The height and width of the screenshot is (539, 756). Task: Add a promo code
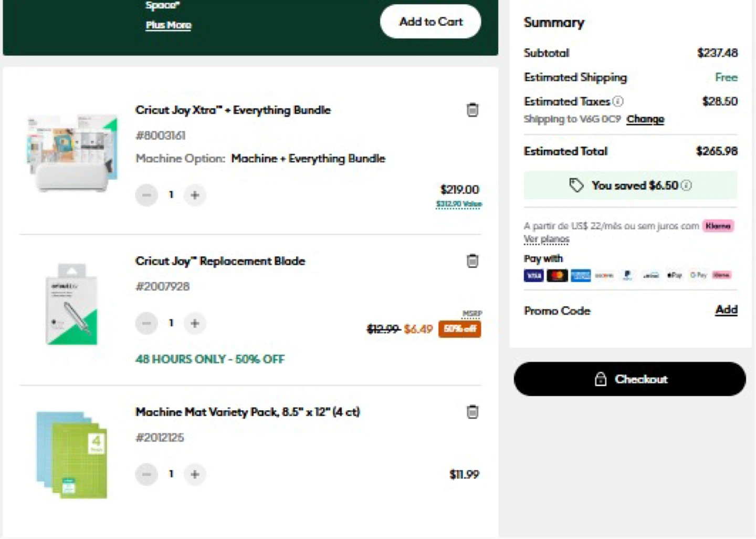726,310
